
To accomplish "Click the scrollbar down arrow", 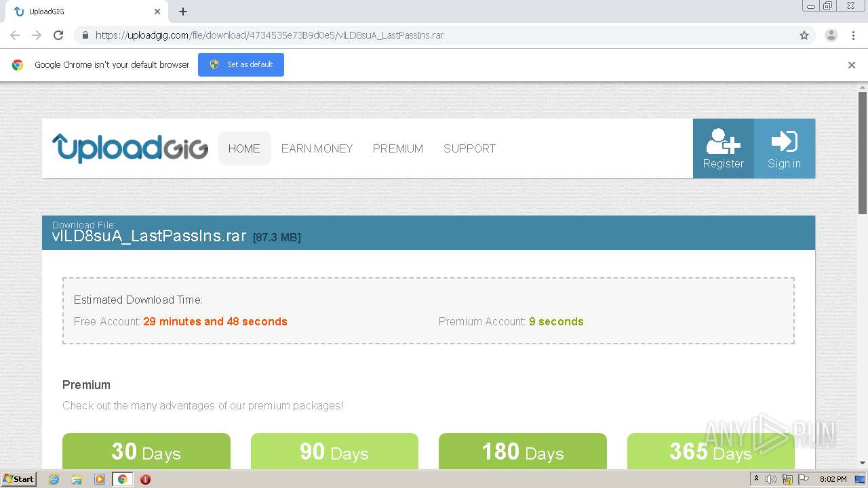I will pos(863,463).
